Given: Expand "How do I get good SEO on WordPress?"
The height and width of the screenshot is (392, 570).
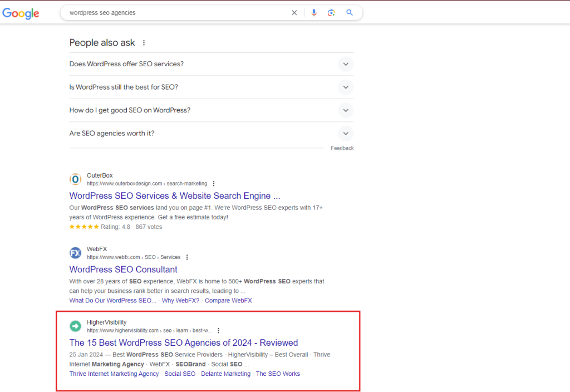Looking at the screenshot, I should click(x=346, y=110).
